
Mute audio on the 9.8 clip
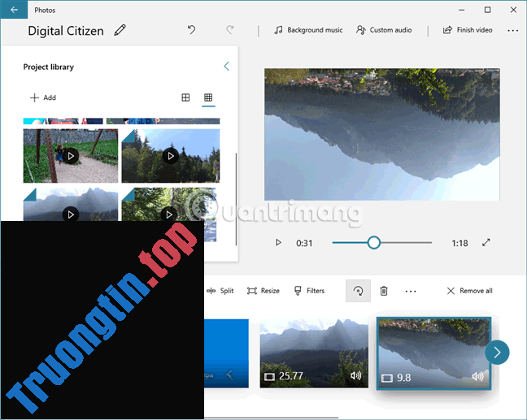pos(477,377)
